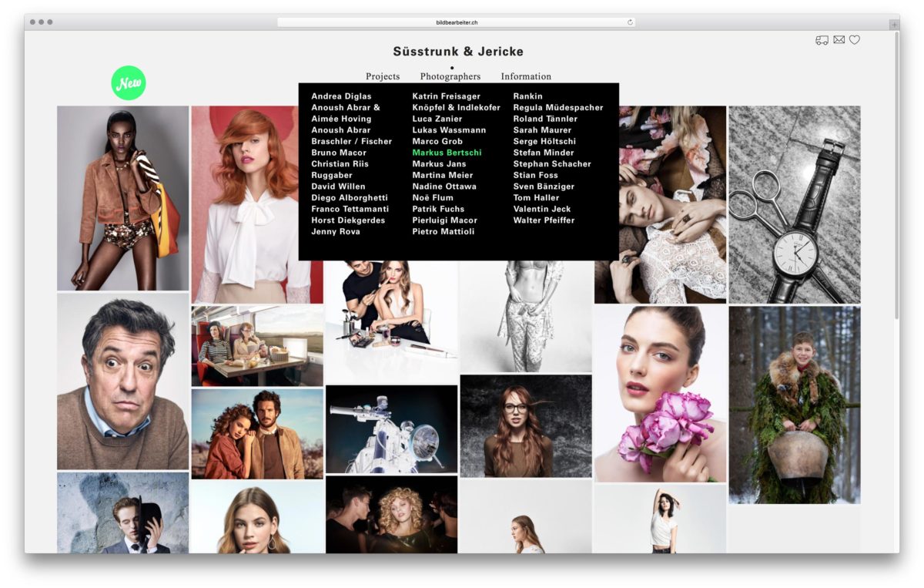Select Markus Bertschi from the photographer list
Screen dimensions: 924x588
[x=447, y=153]
